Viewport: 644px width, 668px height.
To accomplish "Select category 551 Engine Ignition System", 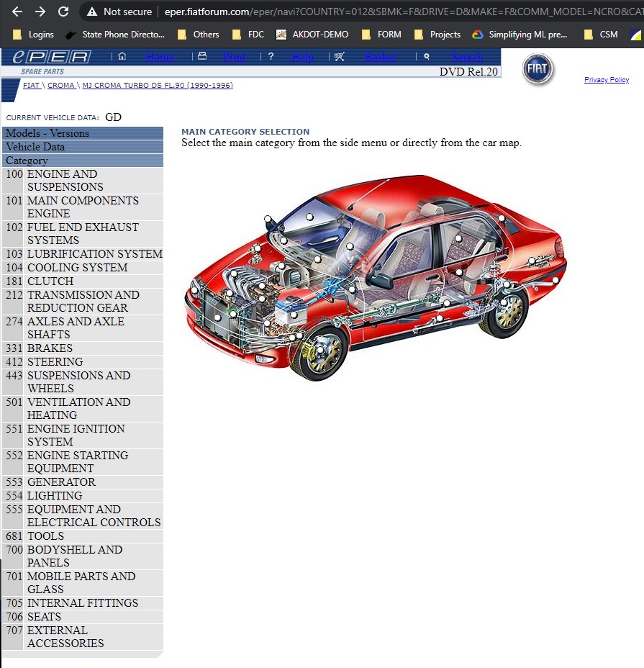I will 83,435.
